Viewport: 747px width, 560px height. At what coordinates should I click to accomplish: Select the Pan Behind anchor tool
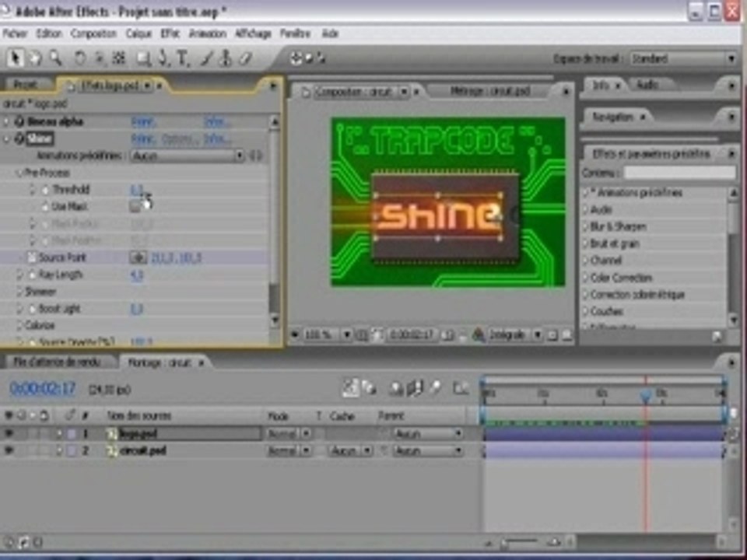pyautogui.click(x=118, y=58)
